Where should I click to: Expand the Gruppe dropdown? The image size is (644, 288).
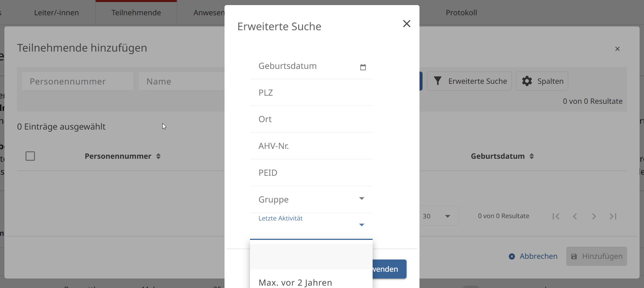[x=362, y=199]
